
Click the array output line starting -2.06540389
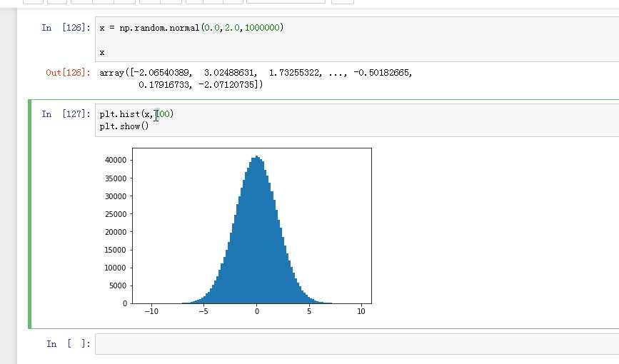(x=256, y=73)
